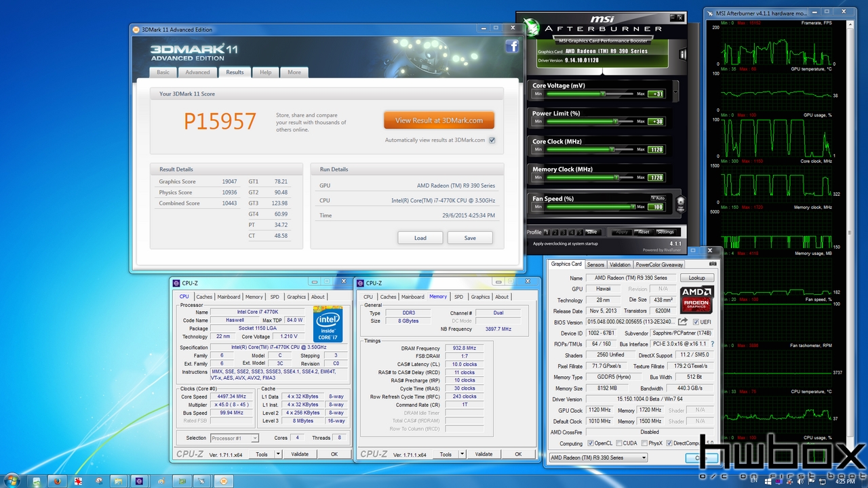Image resolution: width=868 pixels, height=488 pixels.
Task: Click the AMD Radeon Graphics logo in GPU-Z
Action: 696,299
